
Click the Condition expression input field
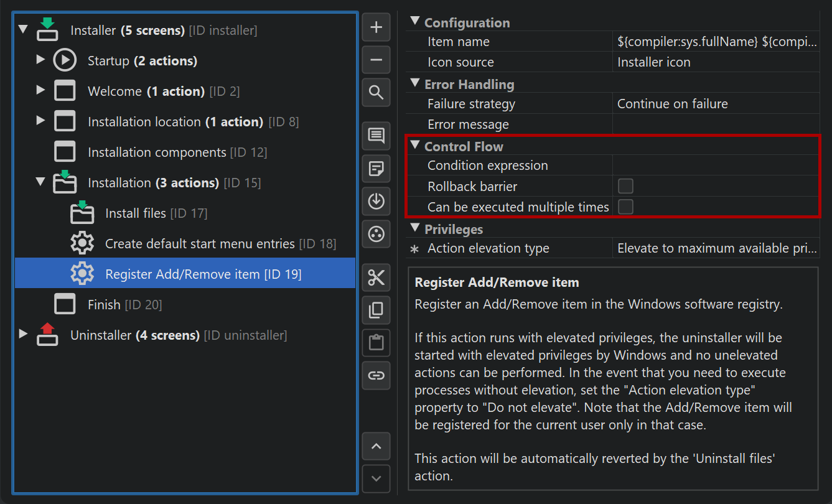click(716, 166)
